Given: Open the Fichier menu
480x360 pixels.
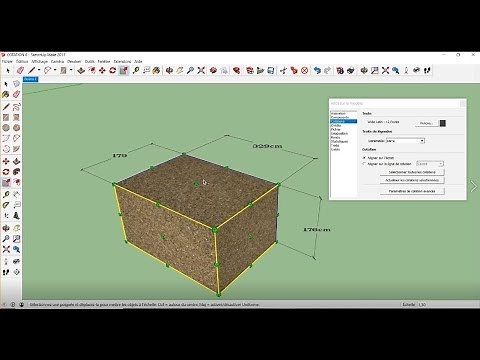Looking at the screenshot, I should tap(7, 62).
